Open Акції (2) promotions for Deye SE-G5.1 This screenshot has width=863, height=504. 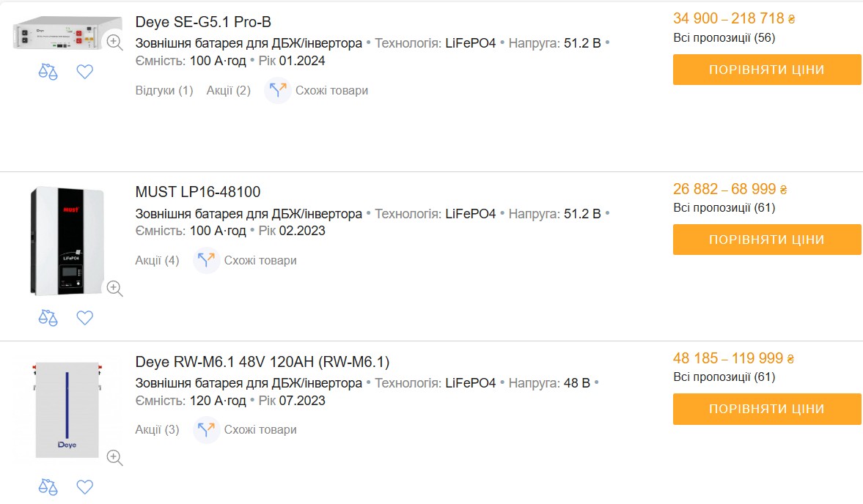(229, 91)
